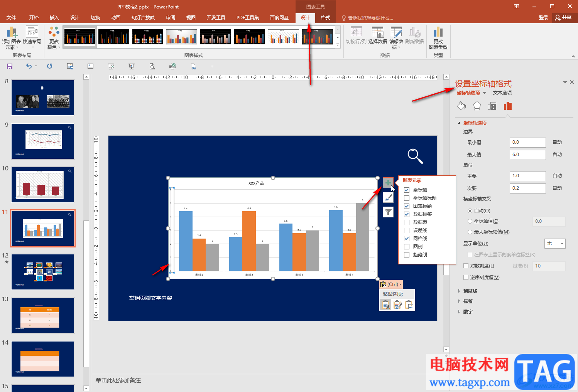Collapse the ribbon with the chevron arrow

click(x=573, y=56)
